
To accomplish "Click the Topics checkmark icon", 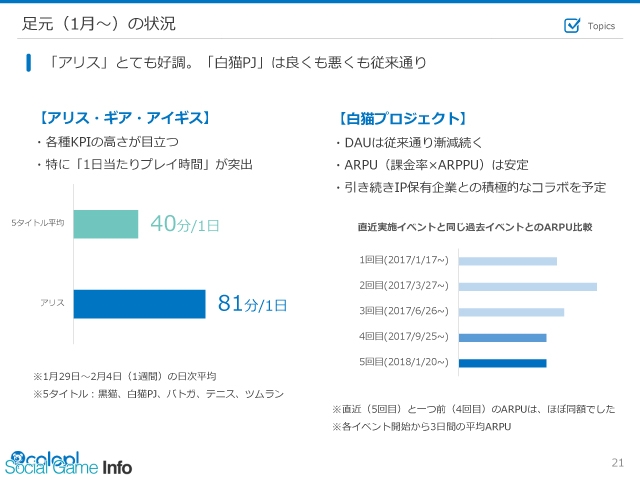I will pyautogui.click(x=572, y=25).
